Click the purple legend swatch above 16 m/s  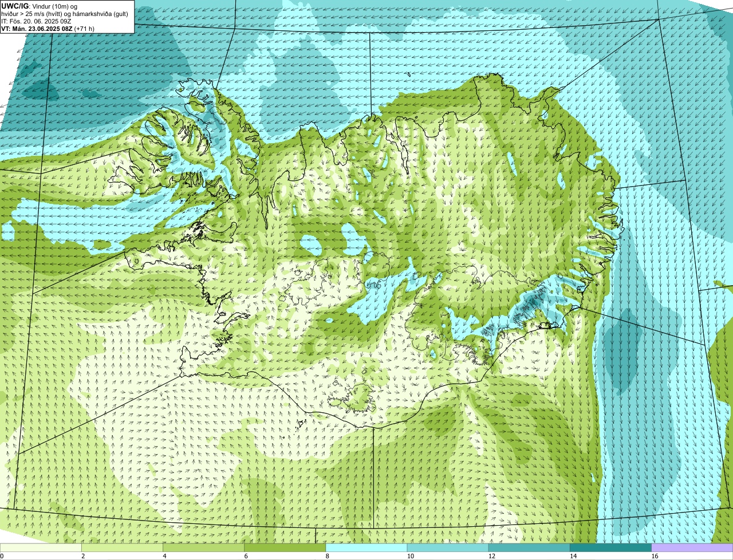[x=692, y=547]
